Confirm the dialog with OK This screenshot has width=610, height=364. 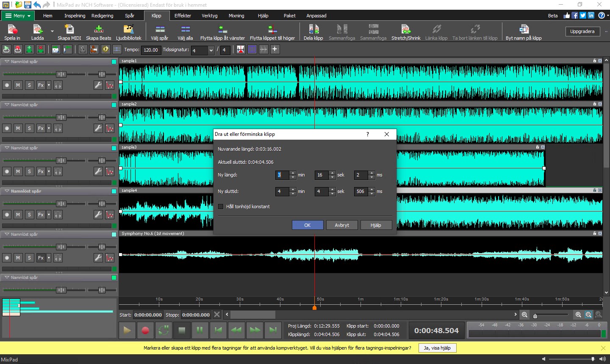click(308, 225)
